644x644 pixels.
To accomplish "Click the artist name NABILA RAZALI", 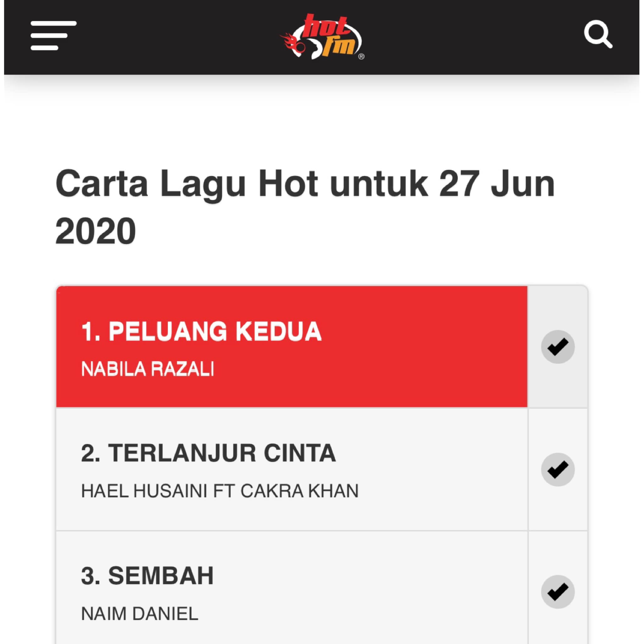I will tap(148, 369).
